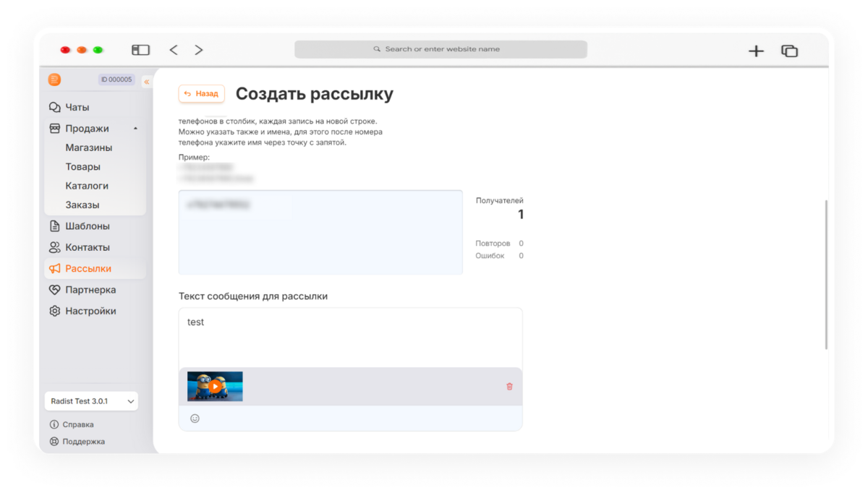Click the Рассылки megaphone icon

[x=54, y=268]
